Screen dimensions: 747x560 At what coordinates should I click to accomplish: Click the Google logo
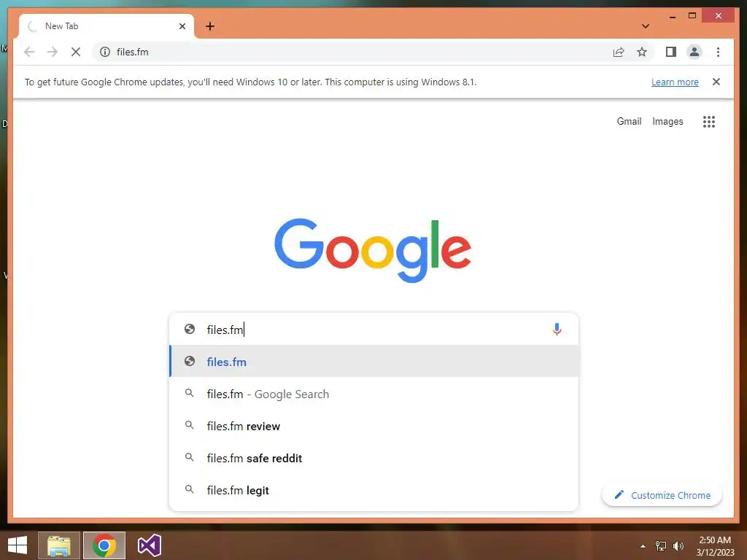click(x=373, y=249)
